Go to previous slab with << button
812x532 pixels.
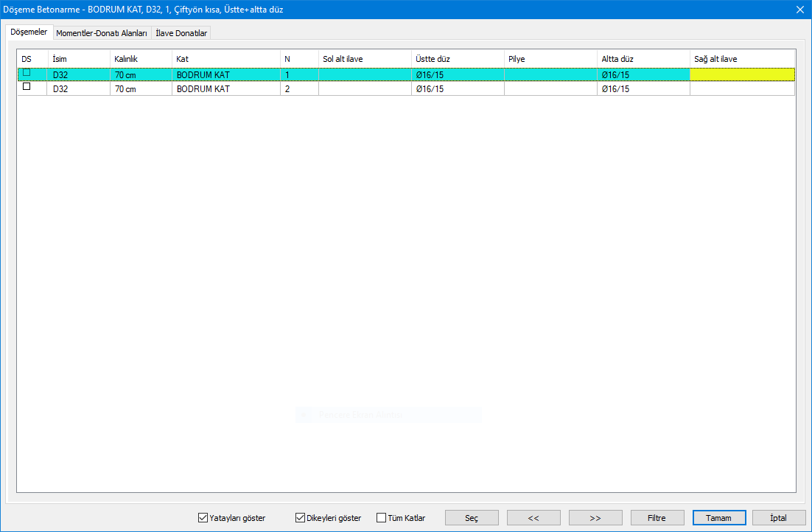(533, 518)
